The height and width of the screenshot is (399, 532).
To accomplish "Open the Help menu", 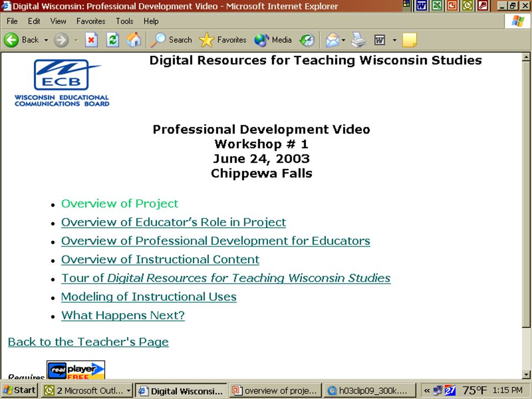I will [151, 22].
